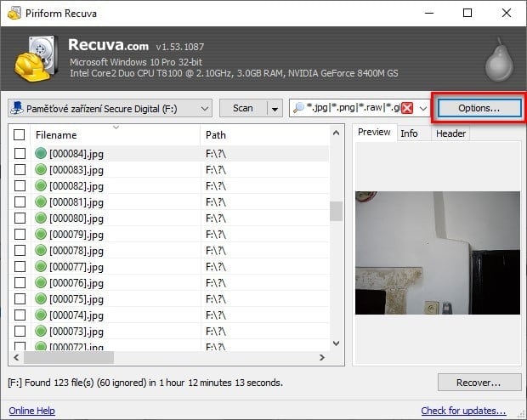The image size is (527, 420).
Task: Click inside the file filter text field
Action: [x=353, y=108]
